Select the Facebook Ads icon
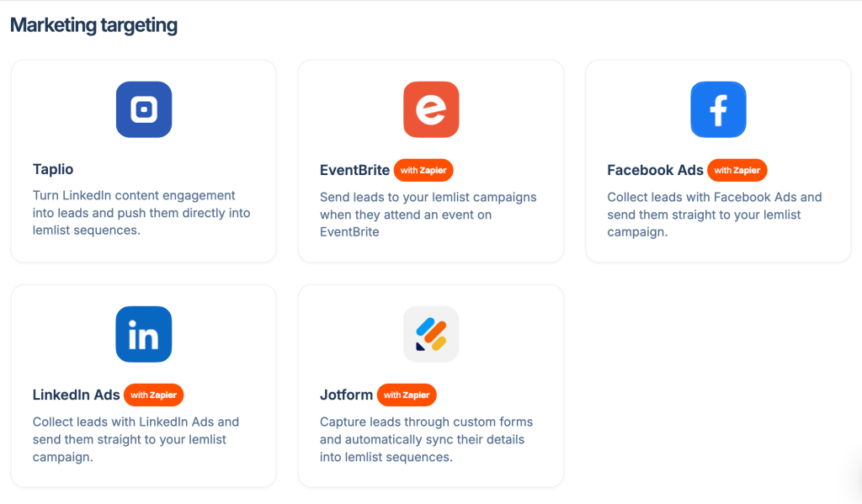Image resolution: width=862 pixels, height=504 pixels. (x=718, y=109)
